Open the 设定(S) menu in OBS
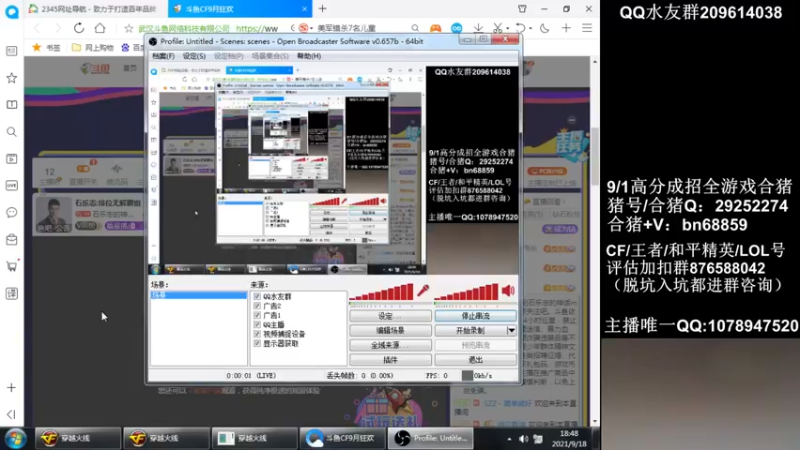This screenshot has height=450, width=800. 194,56
